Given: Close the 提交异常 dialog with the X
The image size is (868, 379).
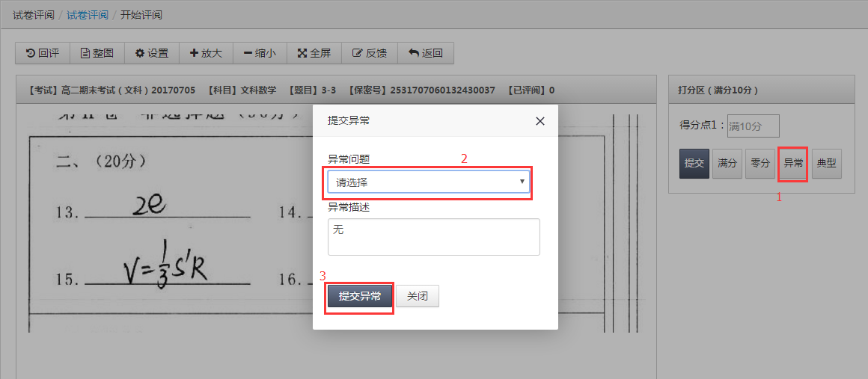Looking at the screenshot, I should pyautogui.click(x=540, y=121).
